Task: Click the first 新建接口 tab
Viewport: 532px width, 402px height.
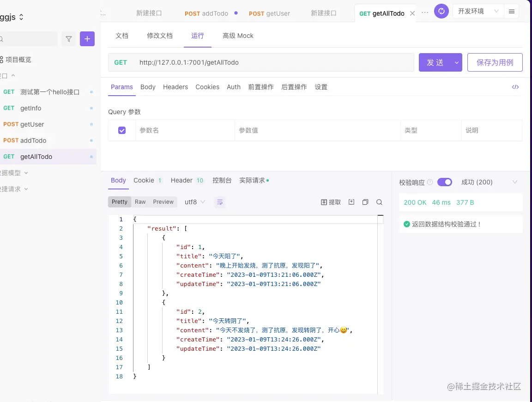Action: coord(149,13)
